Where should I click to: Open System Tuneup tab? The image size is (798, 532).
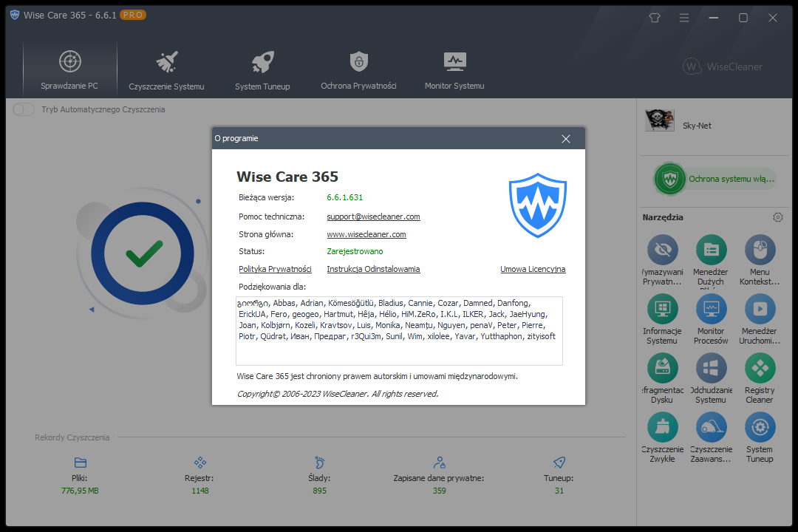pyautogui.click(x=262, y=69)
